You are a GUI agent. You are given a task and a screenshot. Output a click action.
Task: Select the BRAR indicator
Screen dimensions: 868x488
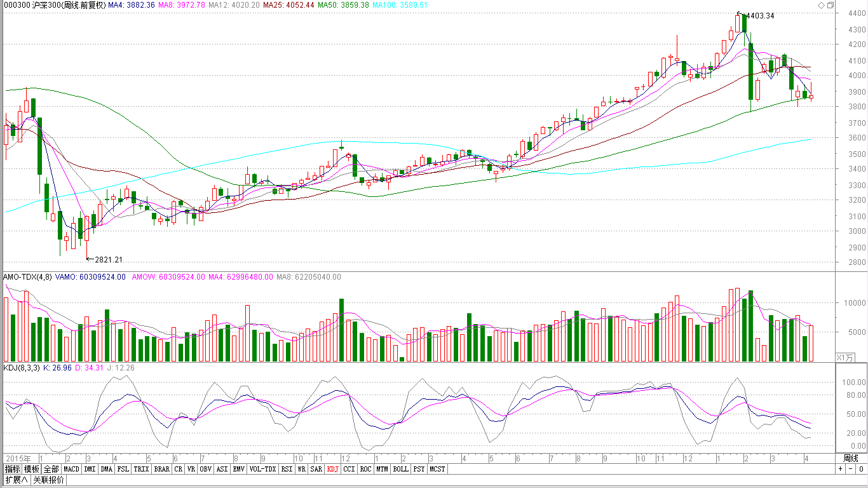pyautogui.click(x=162, y=469)
